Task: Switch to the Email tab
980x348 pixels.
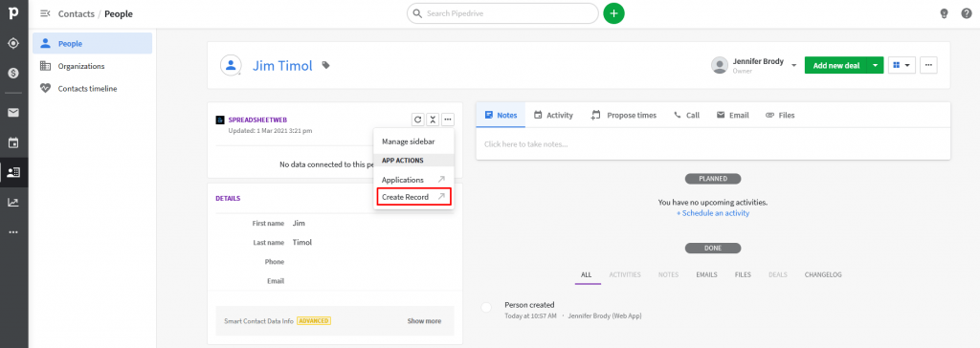Action: pyautogui.click(x=732, y=115)
